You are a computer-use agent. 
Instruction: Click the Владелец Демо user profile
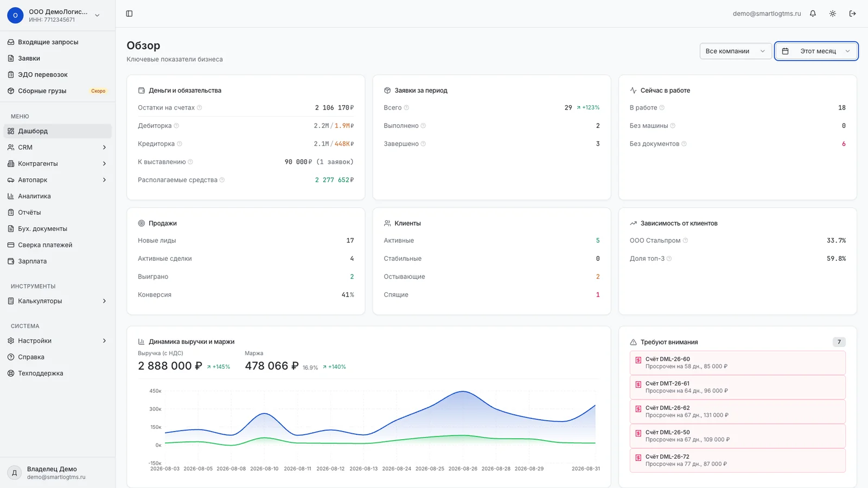click(x=58, y=473)
